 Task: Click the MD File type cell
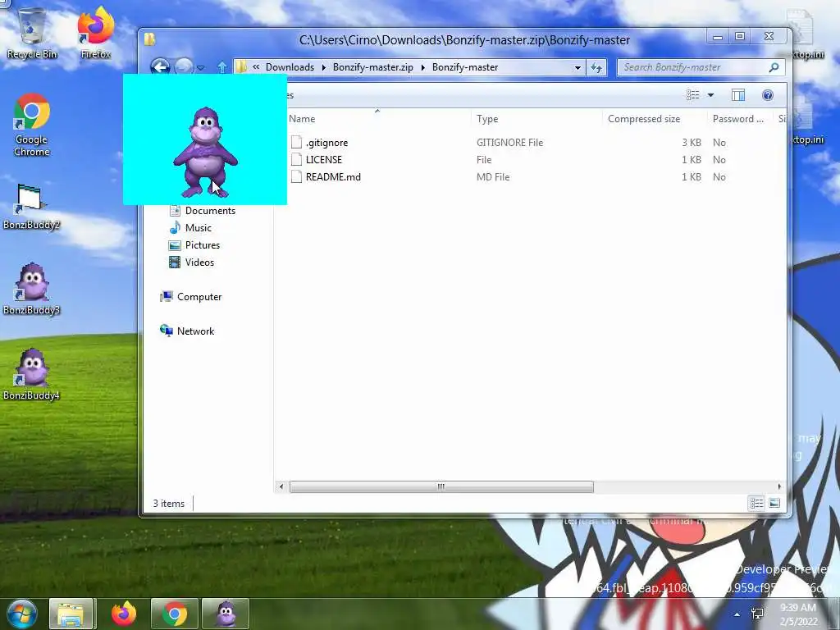[493, 177]
